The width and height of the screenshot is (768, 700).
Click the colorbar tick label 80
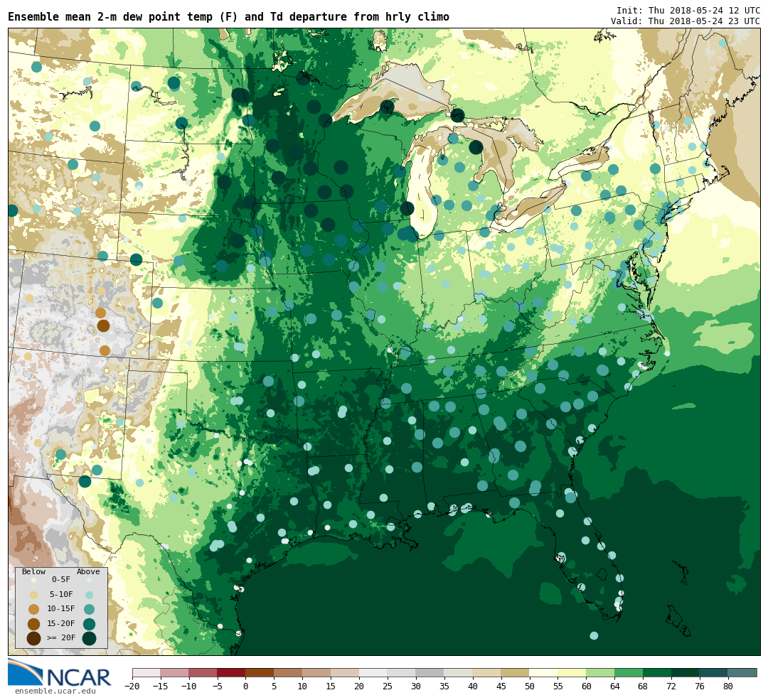[728, 686]
